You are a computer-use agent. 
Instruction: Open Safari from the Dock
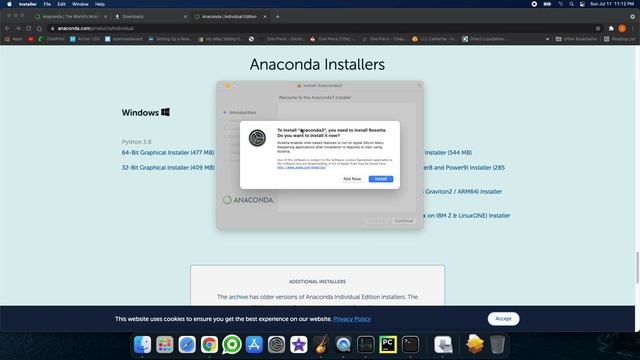tap(187, 344)
